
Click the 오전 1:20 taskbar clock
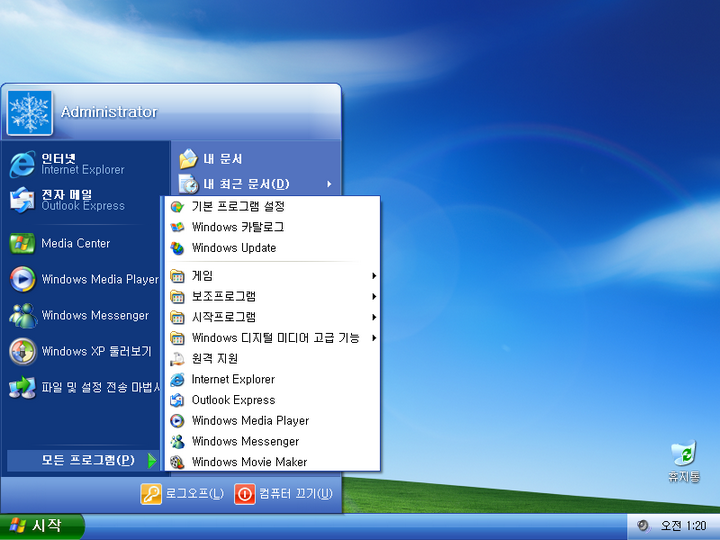point(683,526)
